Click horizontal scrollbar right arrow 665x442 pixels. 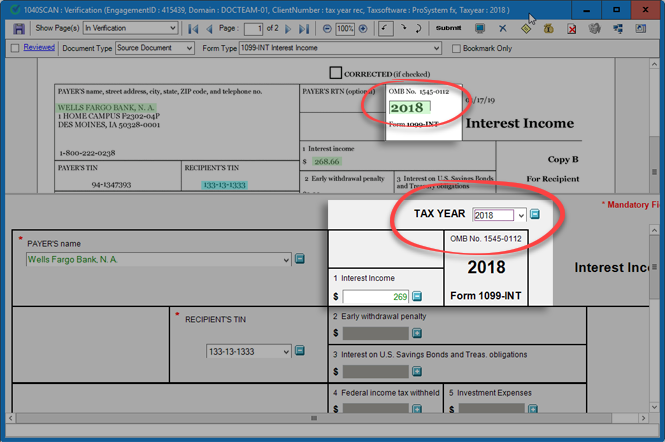(x=644, y=418)
